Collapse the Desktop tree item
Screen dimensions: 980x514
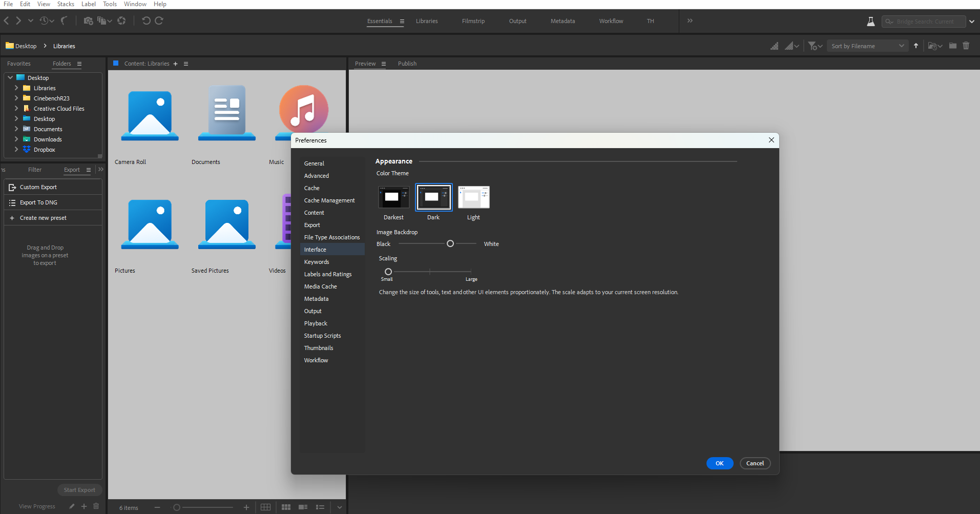[10, 77]
